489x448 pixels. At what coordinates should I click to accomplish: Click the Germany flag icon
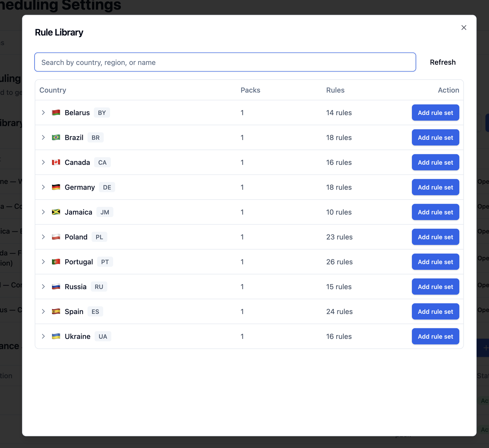pyautogui.click(x=56, y=187)
